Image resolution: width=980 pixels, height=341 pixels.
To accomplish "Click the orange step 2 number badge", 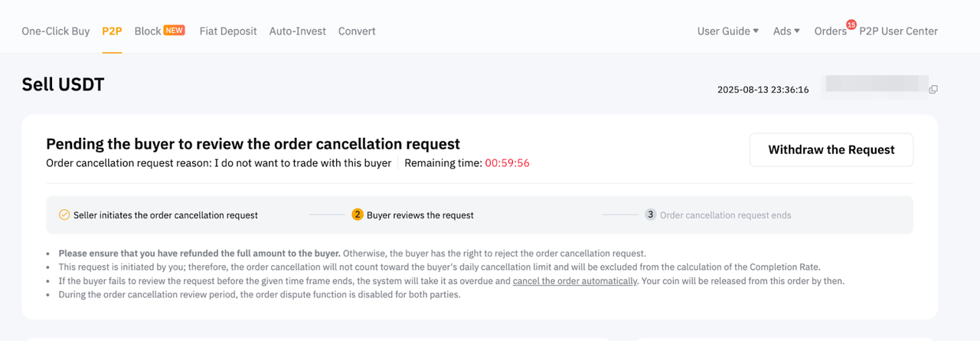I will 358,215.
